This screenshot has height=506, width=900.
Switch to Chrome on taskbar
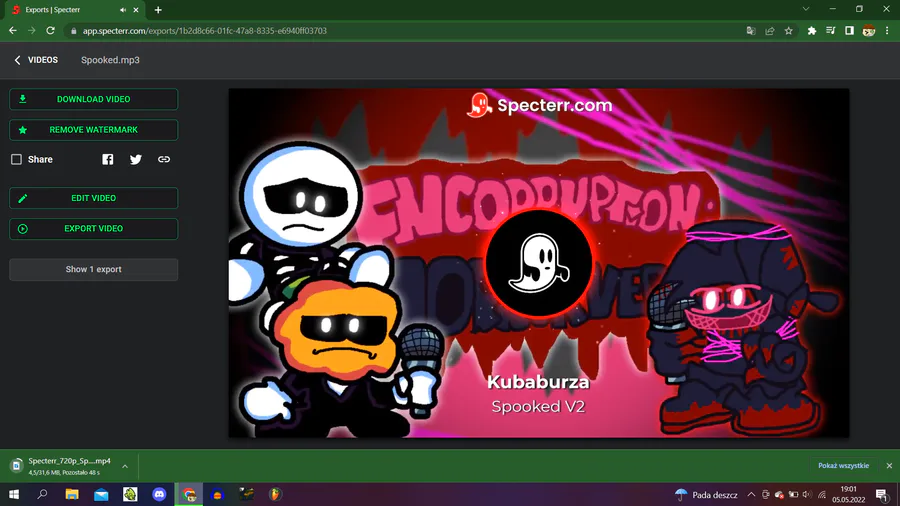189,494
